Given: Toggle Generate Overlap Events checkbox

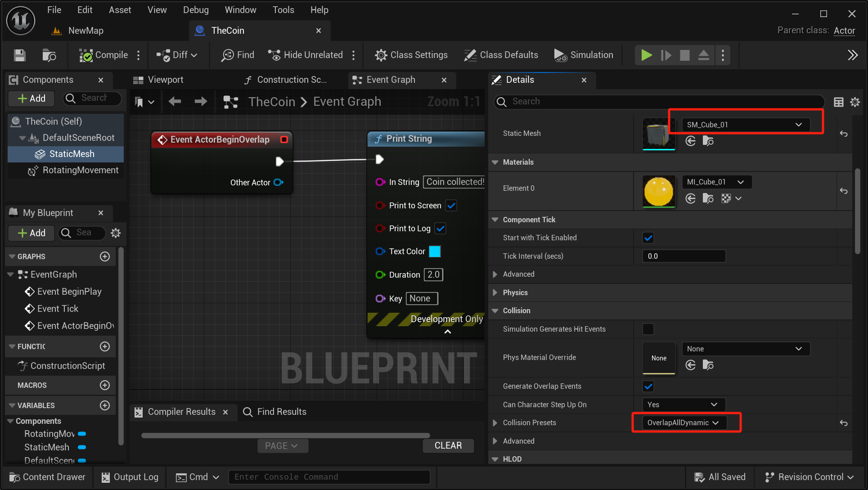Looking at the screenshot, I should coord(648,386).
